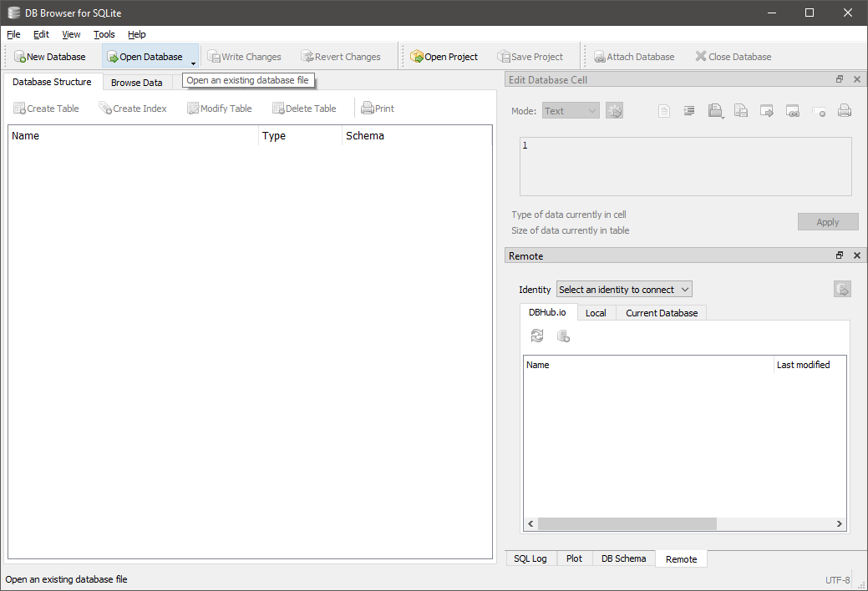The width and height of the screenshot is (868, 591).
Task: Switch to the SQL Log tab
Action: point(530,558)
